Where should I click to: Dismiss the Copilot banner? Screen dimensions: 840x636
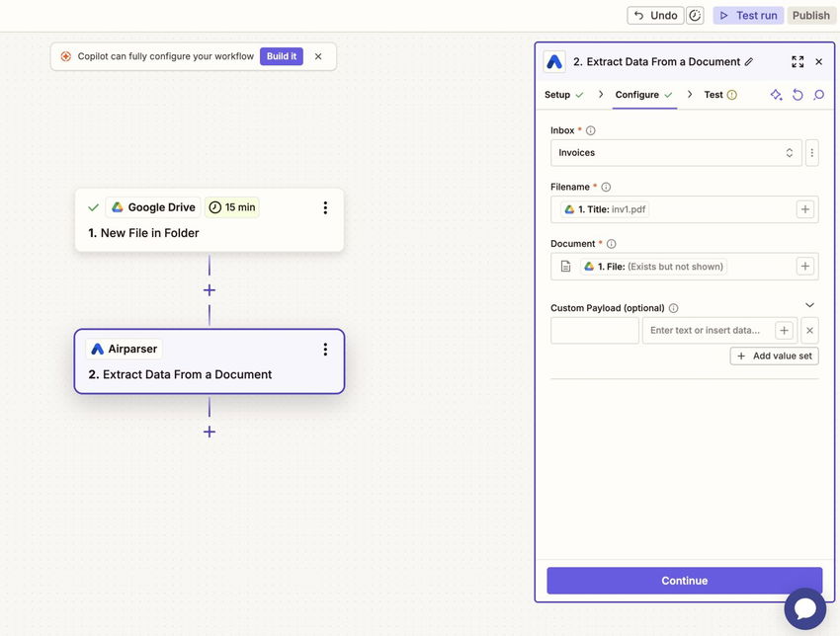318,56
